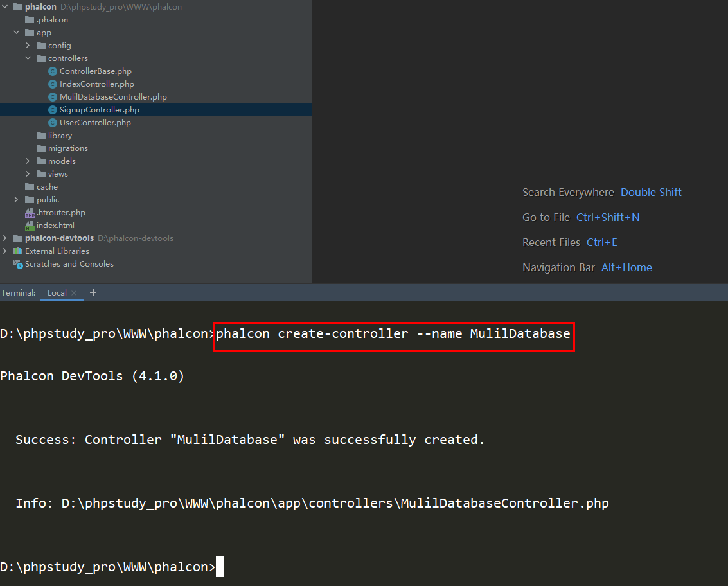Select the library folder label

[x=60, y=135]
